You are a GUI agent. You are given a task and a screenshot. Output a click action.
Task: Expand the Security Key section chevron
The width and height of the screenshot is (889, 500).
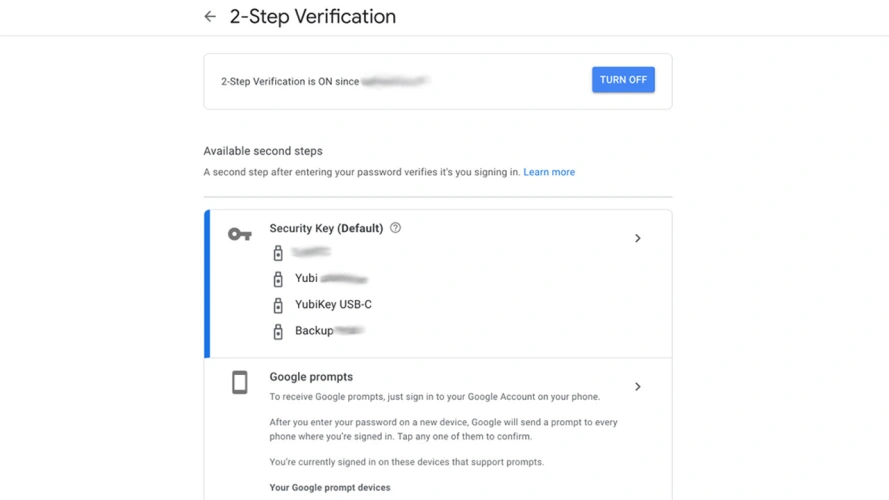(x=638, y=238)
